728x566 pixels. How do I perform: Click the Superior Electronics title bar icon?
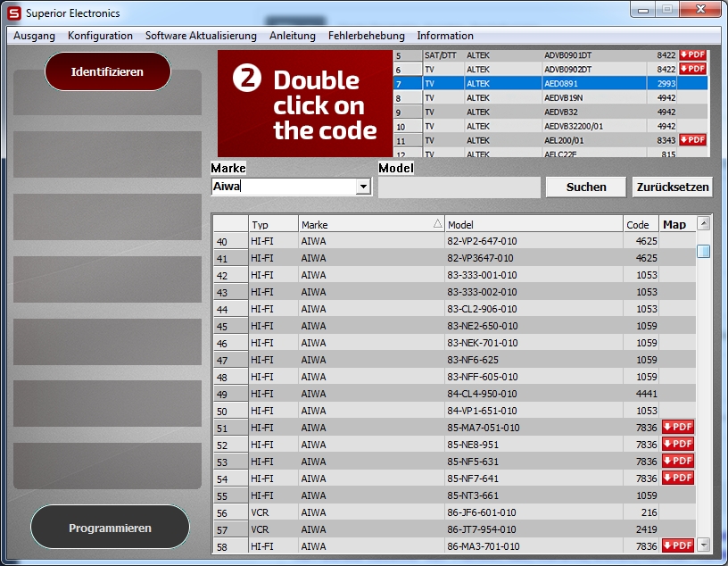pos(14,13)
